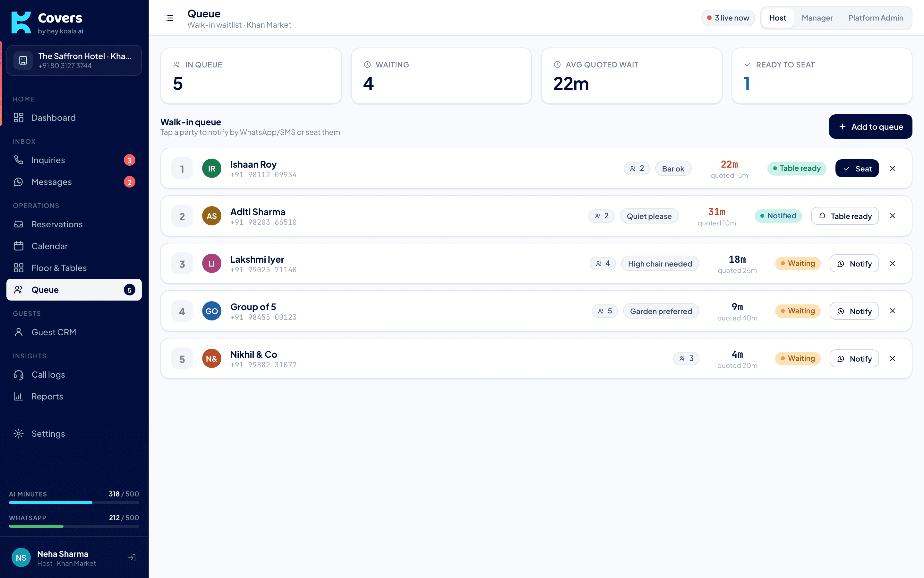This screenshot has height=578, width=924.
Task: Click the Quiet please note tag
Action: click(x=649, y=216)
